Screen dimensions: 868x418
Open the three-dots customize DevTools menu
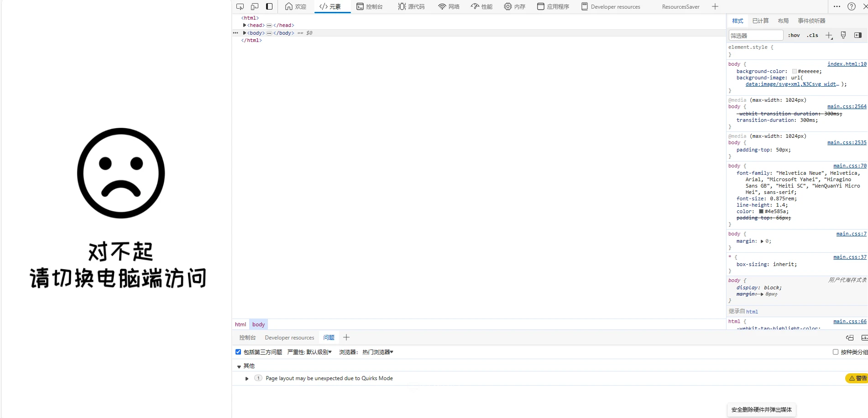click(837, 6)
